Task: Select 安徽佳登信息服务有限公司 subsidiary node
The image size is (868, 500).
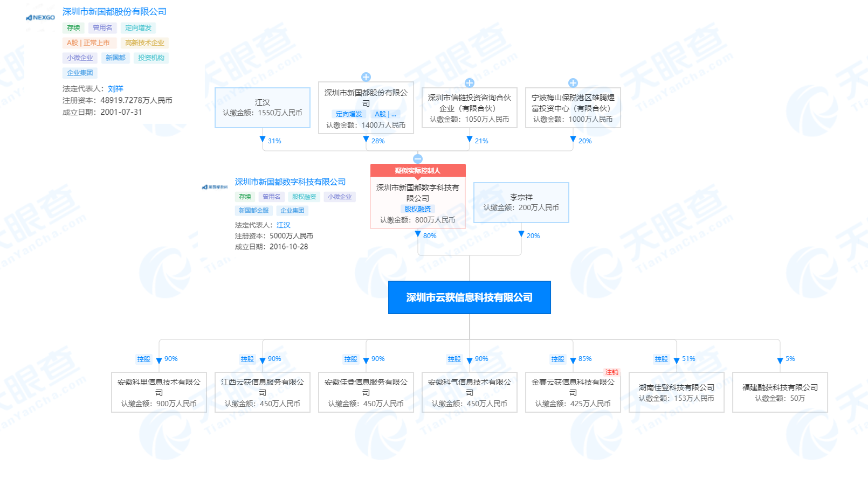Action: (x=366, y=392)
